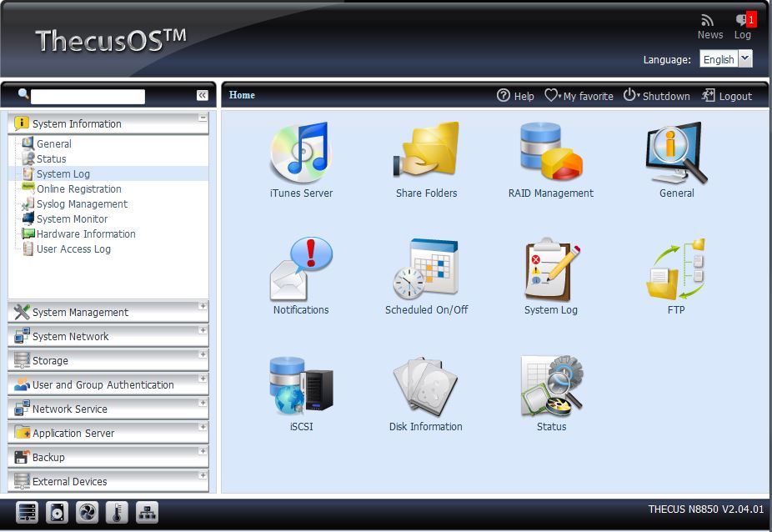Click the Help button
Image resolution: width=772 pixels, height=532 pixels.
point(515,96)
